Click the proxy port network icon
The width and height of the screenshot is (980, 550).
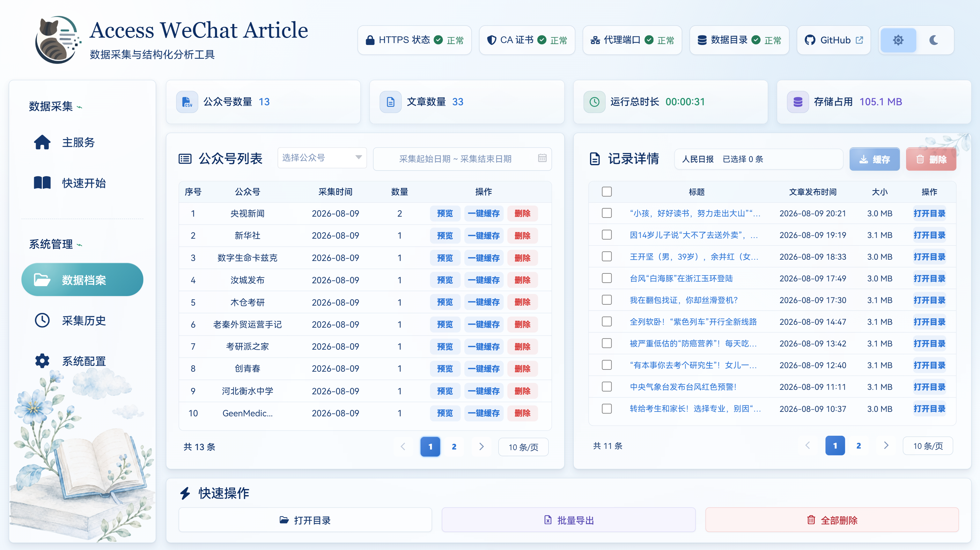tap(595, 40)
